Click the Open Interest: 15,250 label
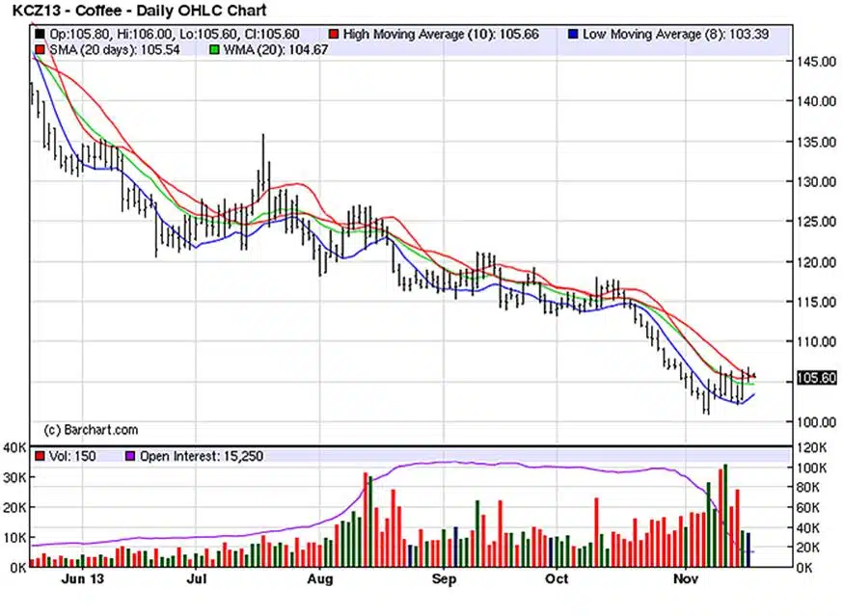The image size is (843, 616). coord(202,456)
